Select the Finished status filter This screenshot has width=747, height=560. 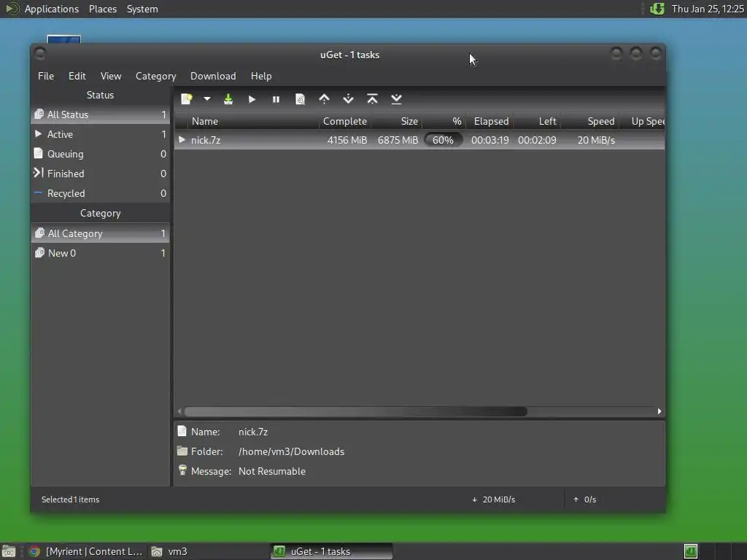coord(101,174)
